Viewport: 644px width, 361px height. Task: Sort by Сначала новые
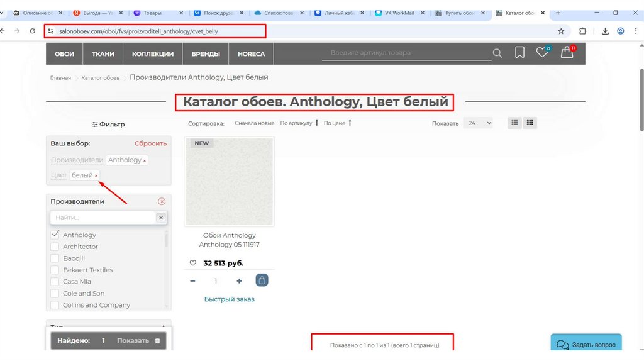coord(255,123)
